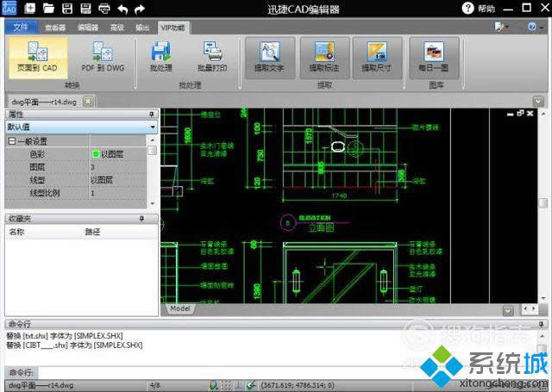
Task: Switch to the 编辑器 editor tab
Action: tap(87, 28)
